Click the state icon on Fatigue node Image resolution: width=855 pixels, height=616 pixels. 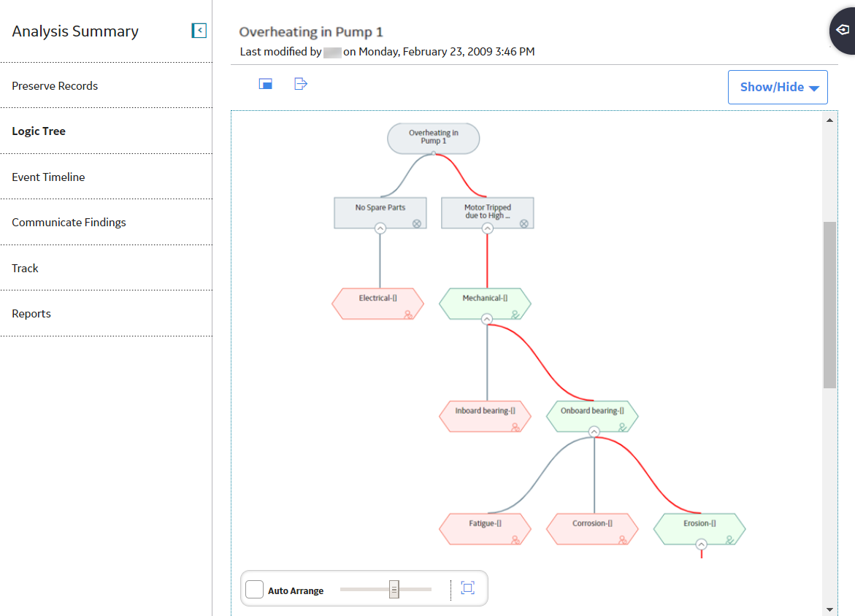(x=515, y=539)
